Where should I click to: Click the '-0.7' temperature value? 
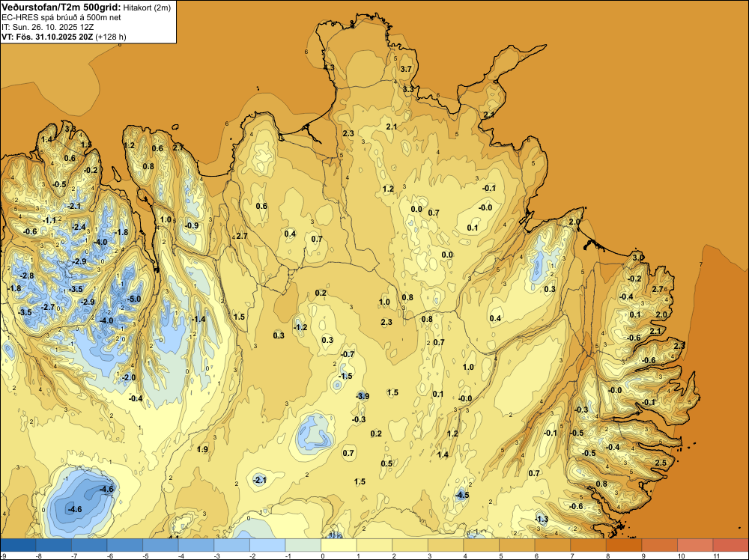tap(348, 354)
